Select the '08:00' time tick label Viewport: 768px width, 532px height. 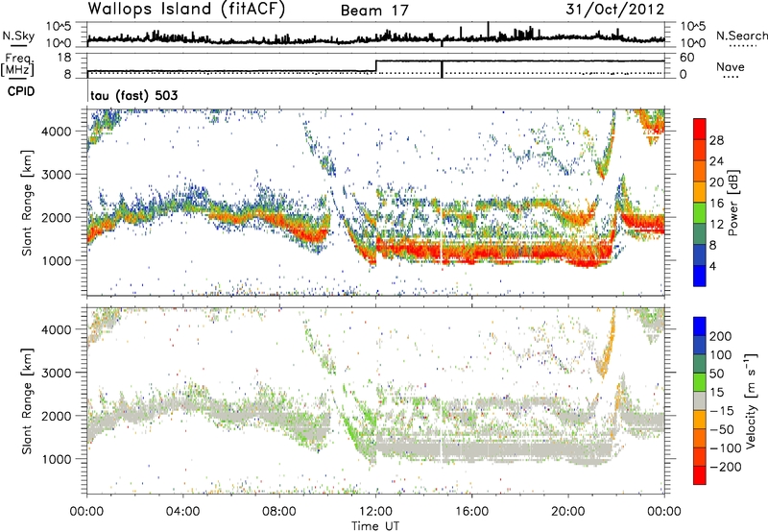click(279, 512)
